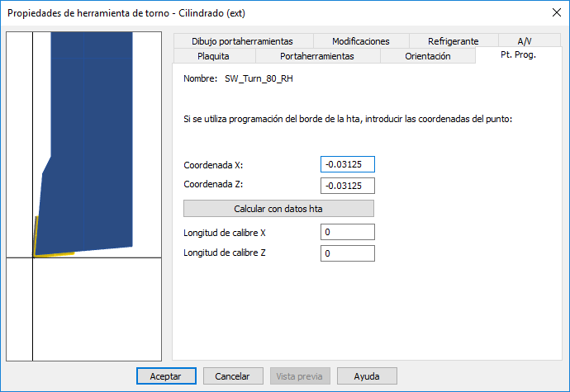Switch to the Plaquita tab

214,56
